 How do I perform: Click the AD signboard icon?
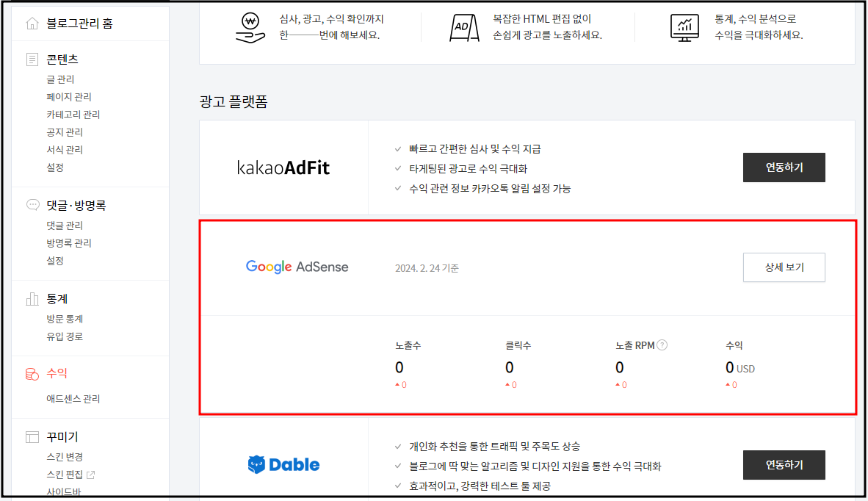[x=464, y=27]
